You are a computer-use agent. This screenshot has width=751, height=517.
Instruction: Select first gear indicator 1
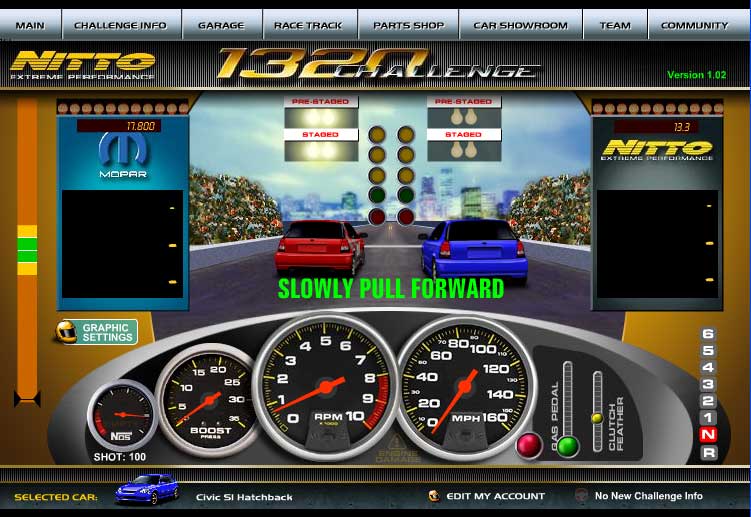pos(709,418)
